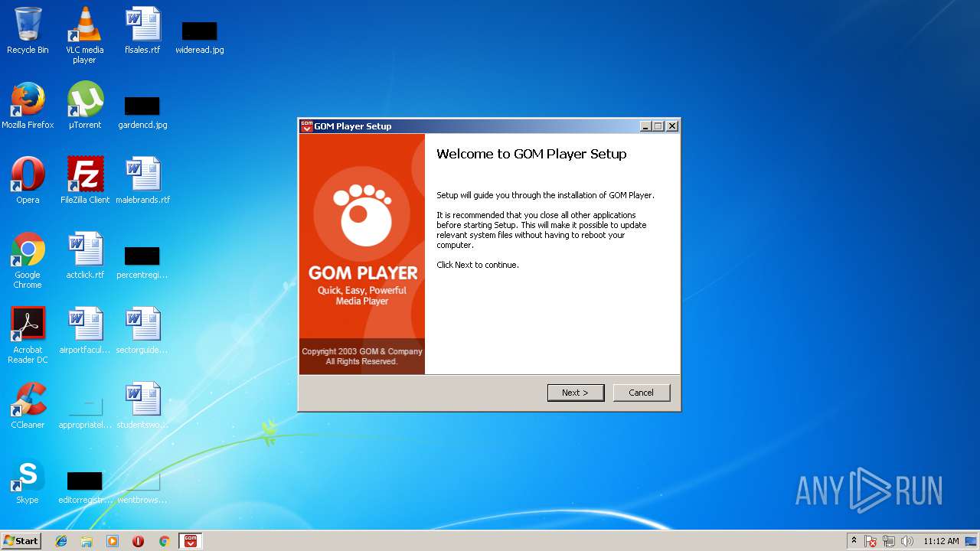This screenshot has width=980, height=551.
Task: Select the µTorrent desktop shortcut
Action: [85, 106]
